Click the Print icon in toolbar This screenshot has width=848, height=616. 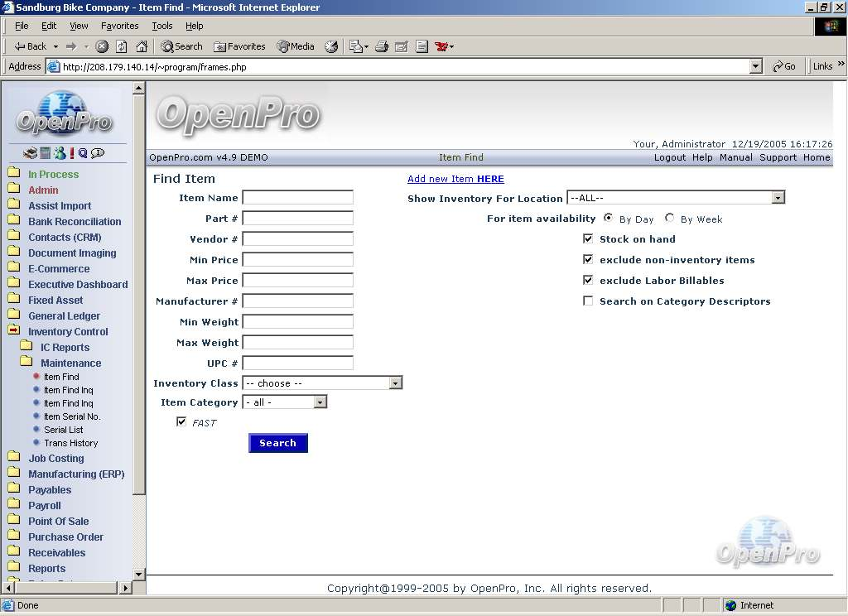(x=382, y=46)
